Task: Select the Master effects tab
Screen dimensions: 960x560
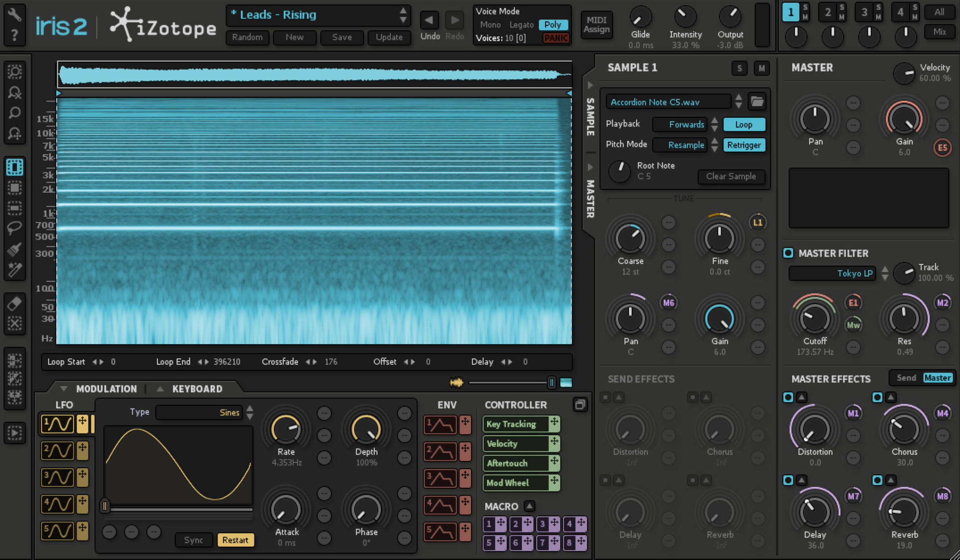Action: [x=937, y=378]
